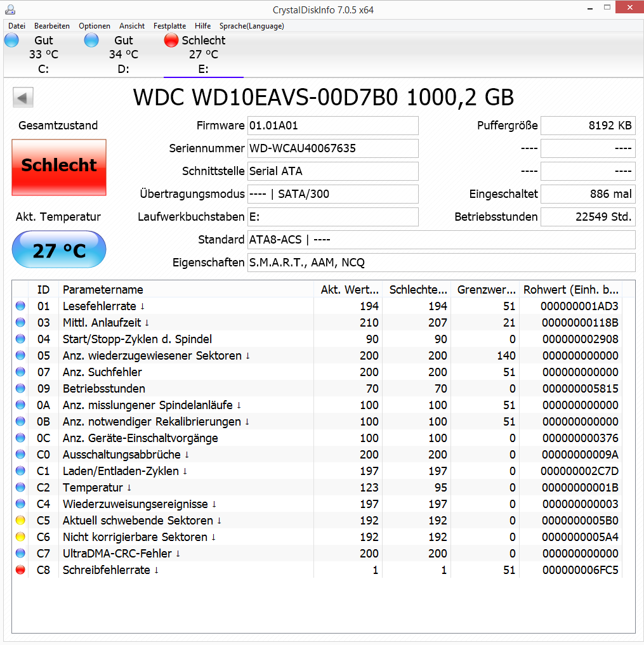Screen dimensions: 644x645
Task: Click status dot of notwendiger Rekalibrierungen row
Action: [x=20, y=422]
